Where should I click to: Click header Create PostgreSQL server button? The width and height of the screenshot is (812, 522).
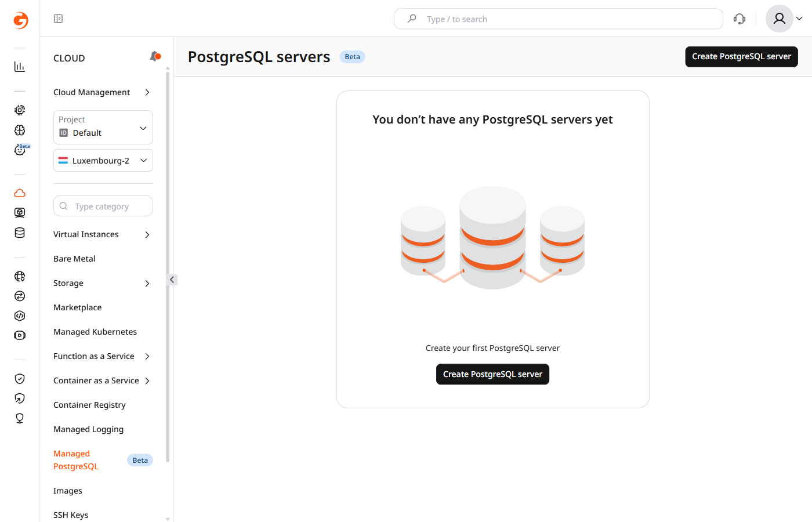[741, 57]
